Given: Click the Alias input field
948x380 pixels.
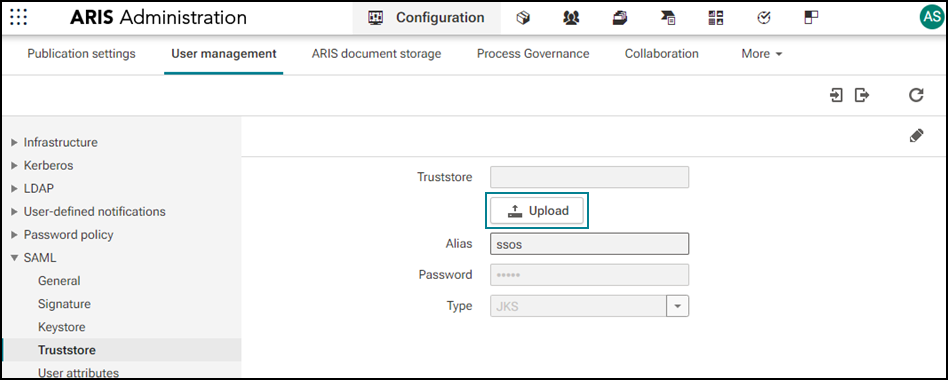Looking at the screenshot, I should tap(589, 244).
